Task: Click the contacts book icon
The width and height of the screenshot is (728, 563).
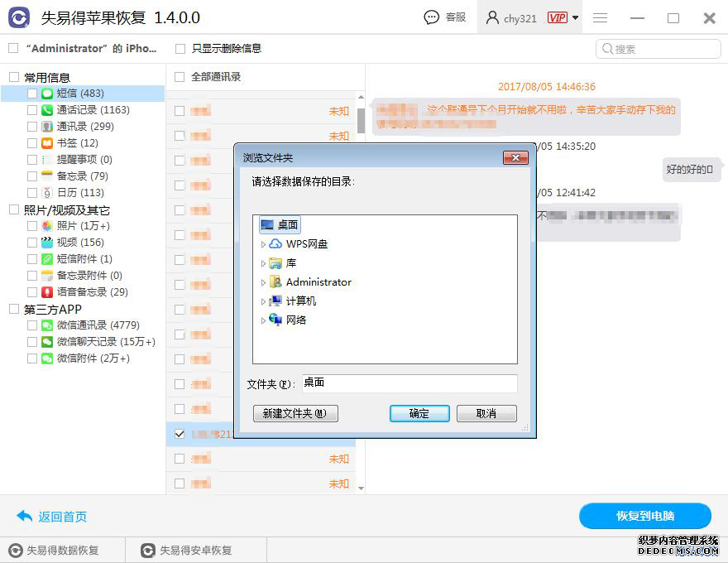Action: pyautogui.click(x=47, y=127)
